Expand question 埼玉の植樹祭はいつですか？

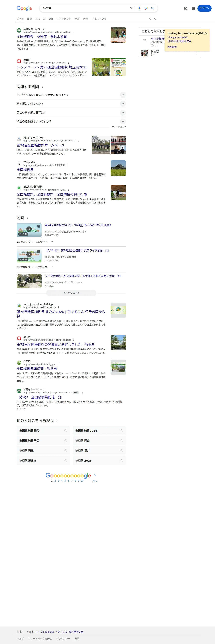click(71, 122)
